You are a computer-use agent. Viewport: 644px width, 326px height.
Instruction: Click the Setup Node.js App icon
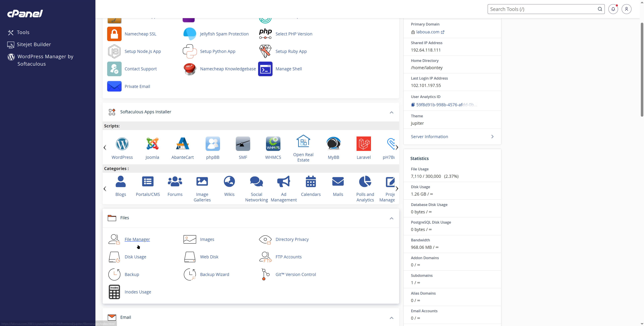[114, 51]
